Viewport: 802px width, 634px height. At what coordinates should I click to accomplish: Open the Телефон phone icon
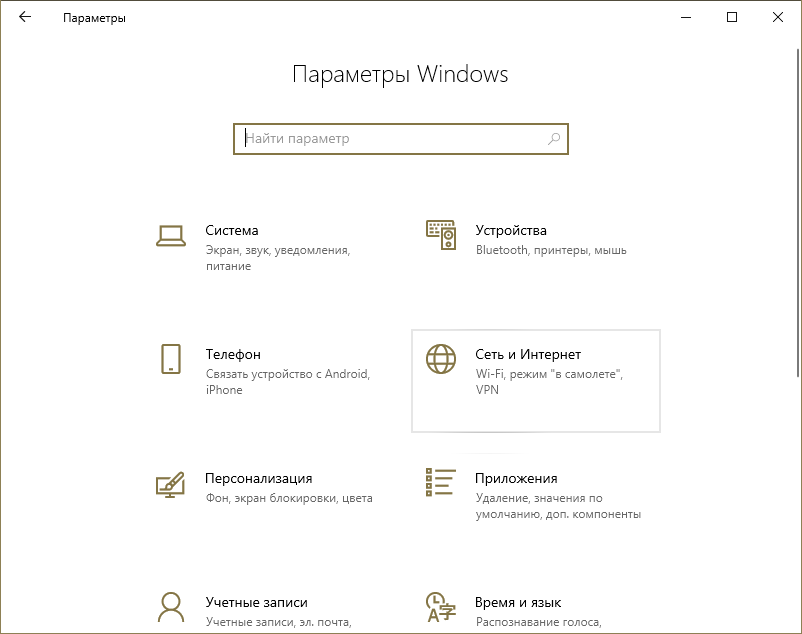pos(171,359)
